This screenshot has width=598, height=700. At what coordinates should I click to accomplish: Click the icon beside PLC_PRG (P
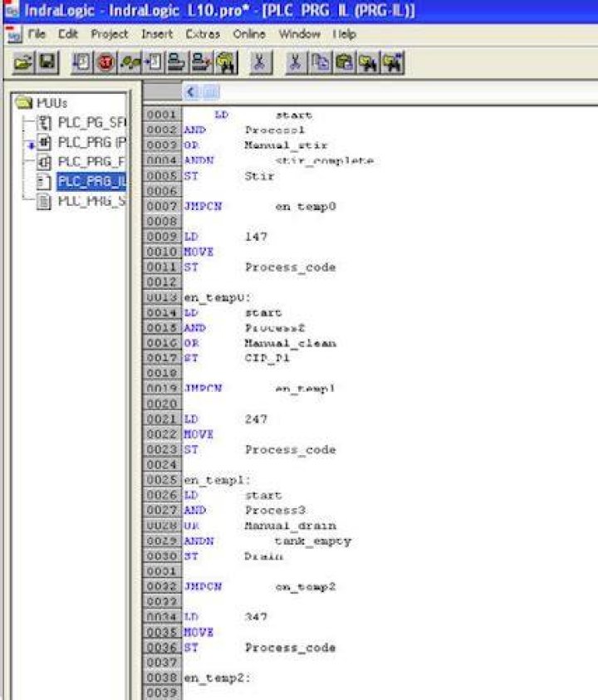pos(44,143)
